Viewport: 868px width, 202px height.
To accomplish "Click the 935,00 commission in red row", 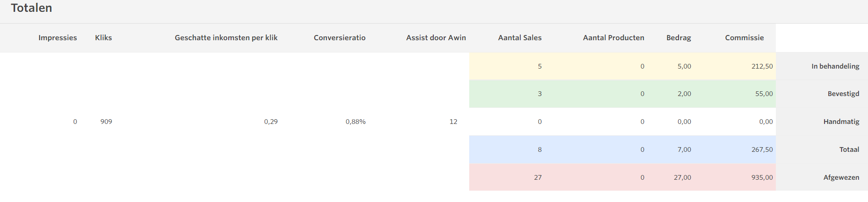I will tap(762, 177).
